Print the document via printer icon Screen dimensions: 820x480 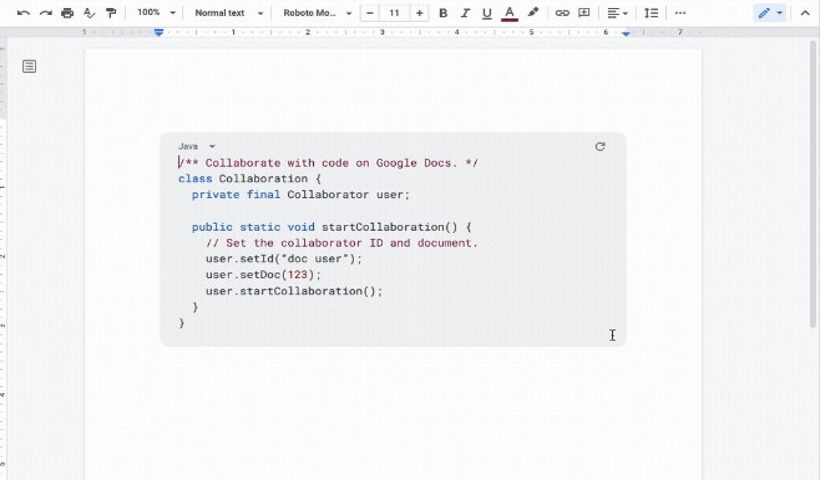coord(67,13)
